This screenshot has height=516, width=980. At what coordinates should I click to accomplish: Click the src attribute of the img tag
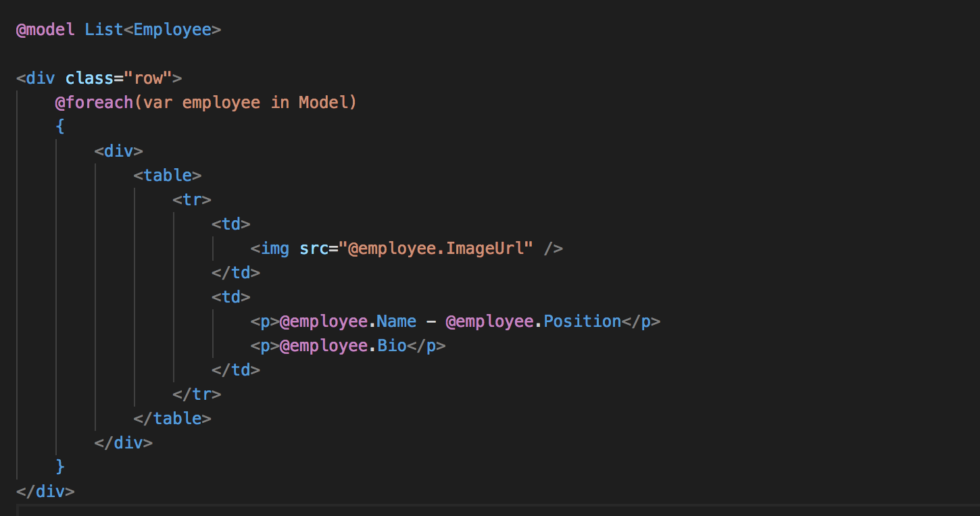coord(314,249)
